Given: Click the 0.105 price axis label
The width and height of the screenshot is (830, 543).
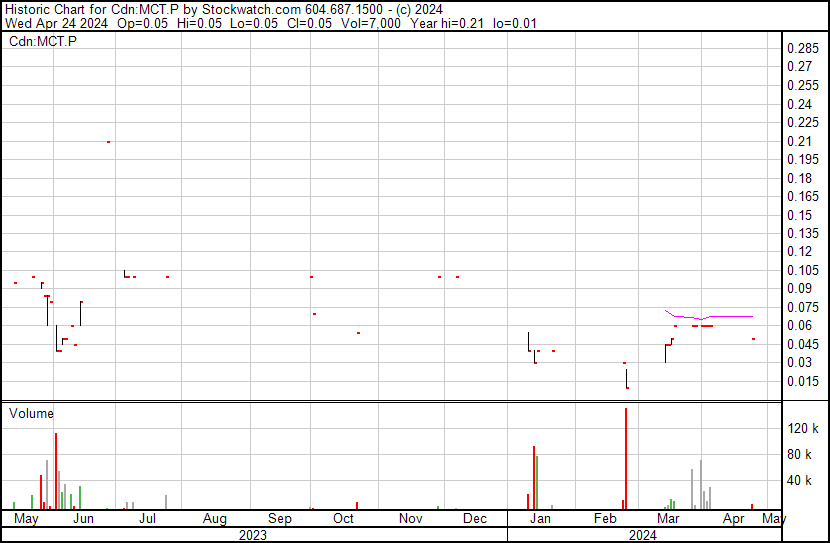Looking at the screenshot, I should coord(802,270).
